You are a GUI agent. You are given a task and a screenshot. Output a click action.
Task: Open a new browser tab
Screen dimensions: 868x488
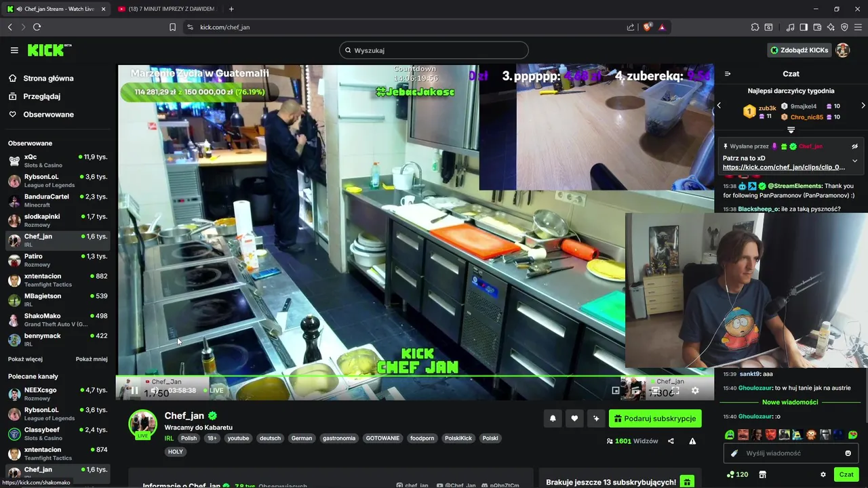(x=231, y=9)
